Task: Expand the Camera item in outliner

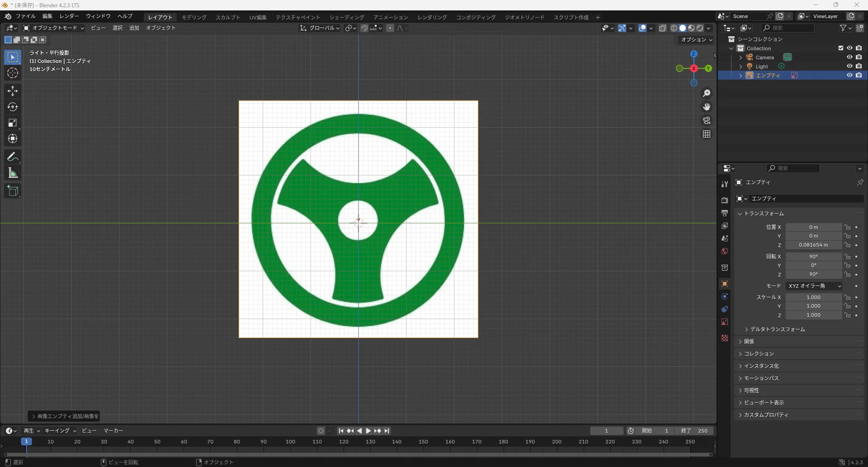Action: [741, 57]
